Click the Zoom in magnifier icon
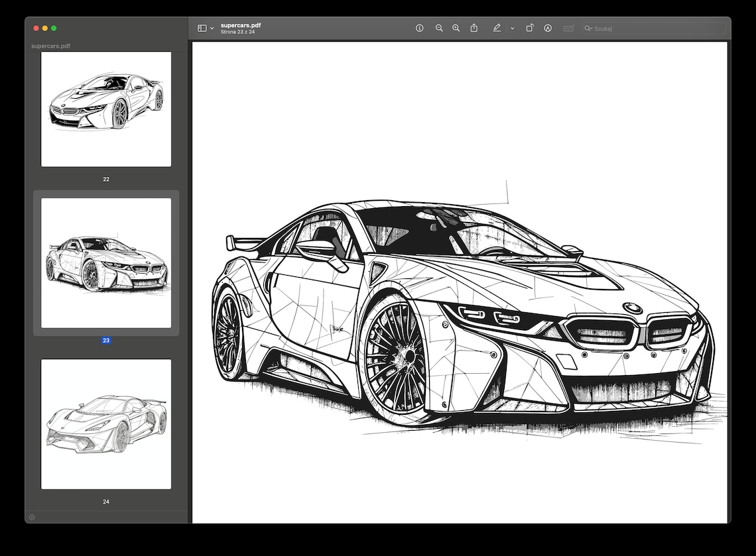The height and width of the screenshot is (556, 756). (x=456, y=28)
